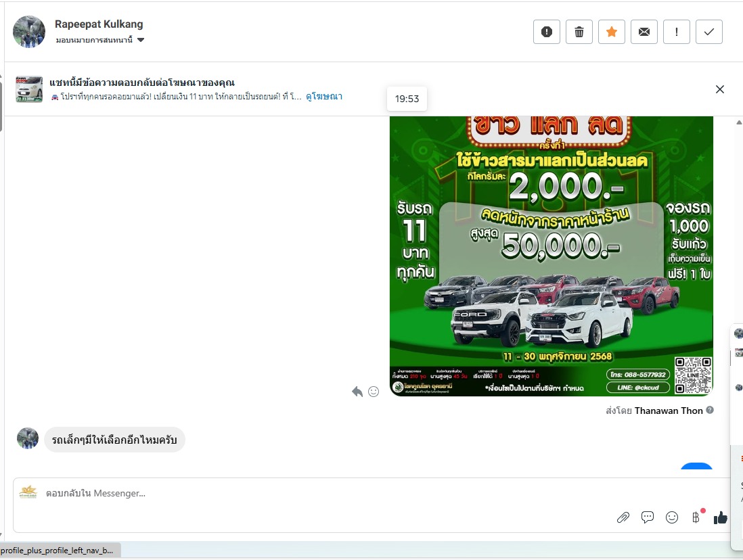The image size is (743, 560).
Task: Open Rapeepat Kulkang profile picture
Action: [29, 32]
